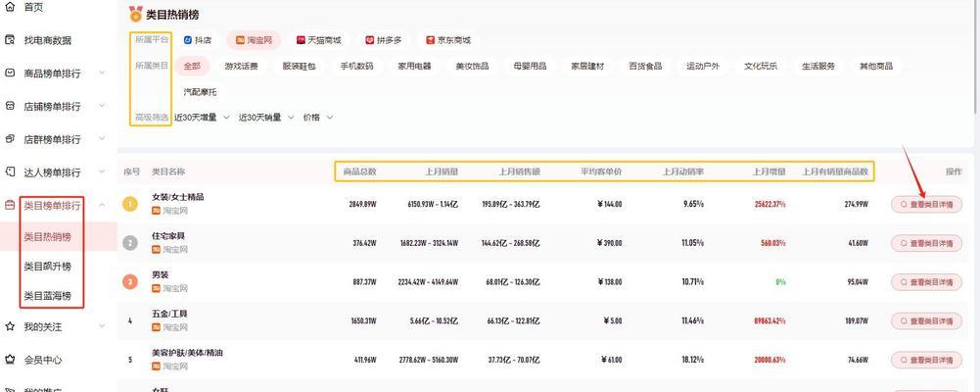Image resolution: width=980 pixels, height=392 pixels.
Task: Expand the 店群榜单排行 chevron
Action: pos(102,139)
